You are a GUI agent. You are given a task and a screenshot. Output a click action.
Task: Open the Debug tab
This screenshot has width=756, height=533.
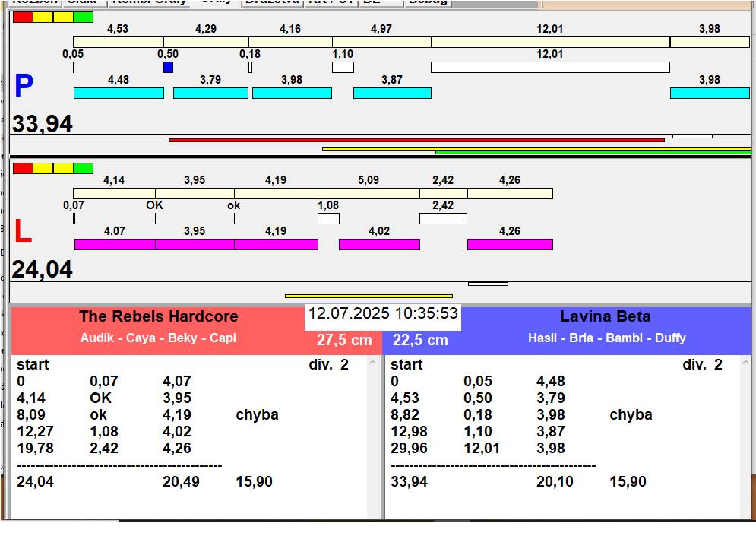point(427,2)
